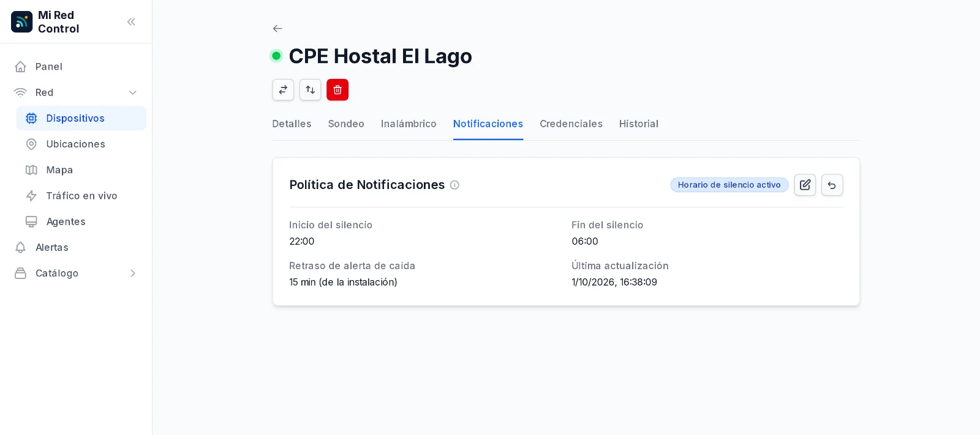Image resolution: width=980 pixels, height=435 pixels.
Task: Click the Política de Notificaciones heading
Action: pyautogui.click(x=367, y=185)
